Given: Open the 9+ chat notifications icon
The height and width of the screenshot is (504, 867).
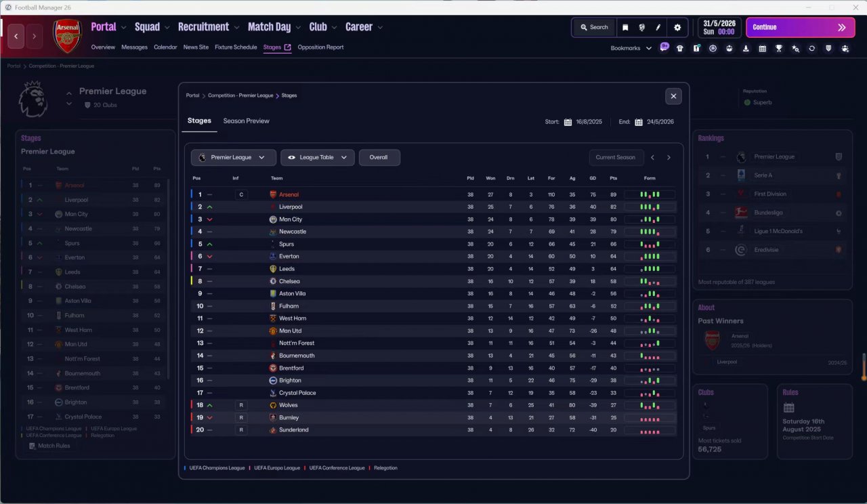Looking at the screenshot, I should [664, 48].
